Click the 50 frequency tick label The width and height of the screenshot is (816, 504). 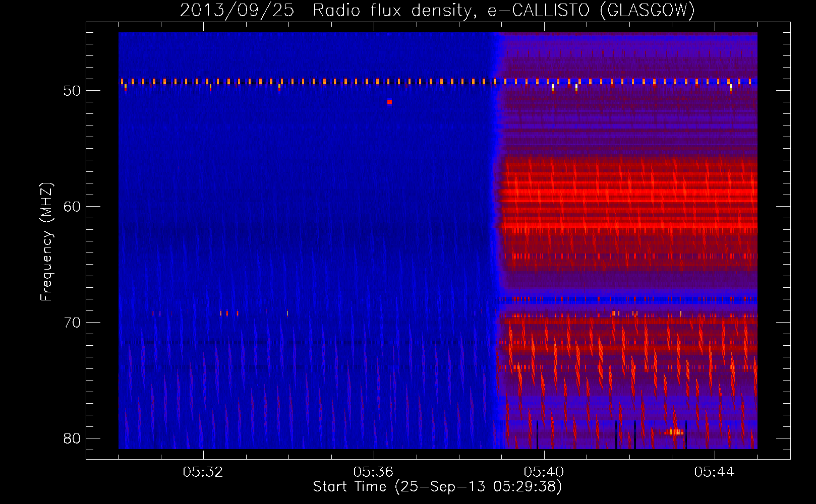point(72,91)
